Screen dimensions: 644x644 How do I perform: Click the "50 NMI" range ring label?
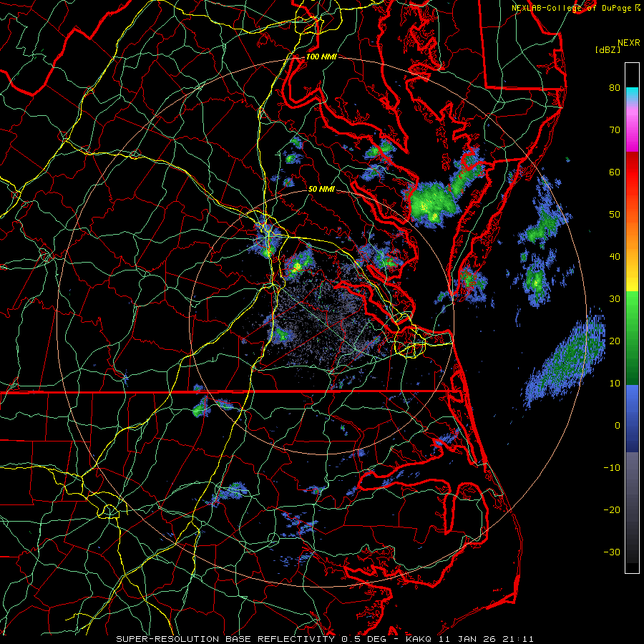click(x=321, y=189)
